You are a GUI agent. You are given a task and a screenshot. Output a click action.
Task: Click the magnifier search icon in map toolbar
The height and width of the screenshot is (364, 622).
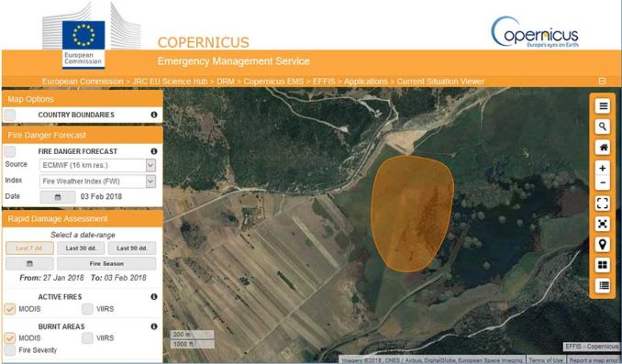(603, 127)
